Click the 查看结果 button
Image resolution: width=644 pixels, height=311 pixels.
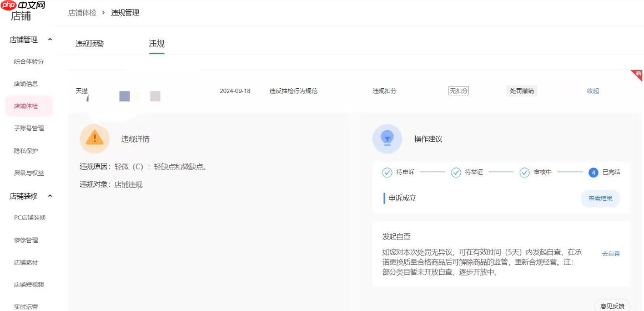tap(601, 198)
